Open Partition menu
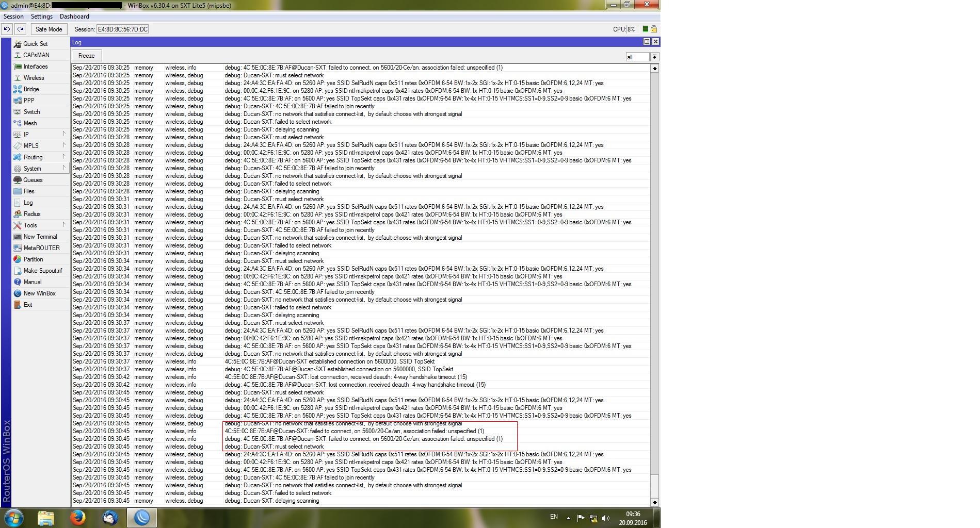Viewport: 980px width, 528px height. coord(33,259)
